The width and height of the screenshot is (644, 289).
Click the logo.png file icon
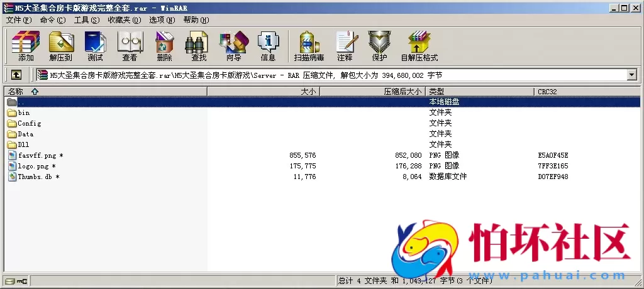tap(13, 166)
